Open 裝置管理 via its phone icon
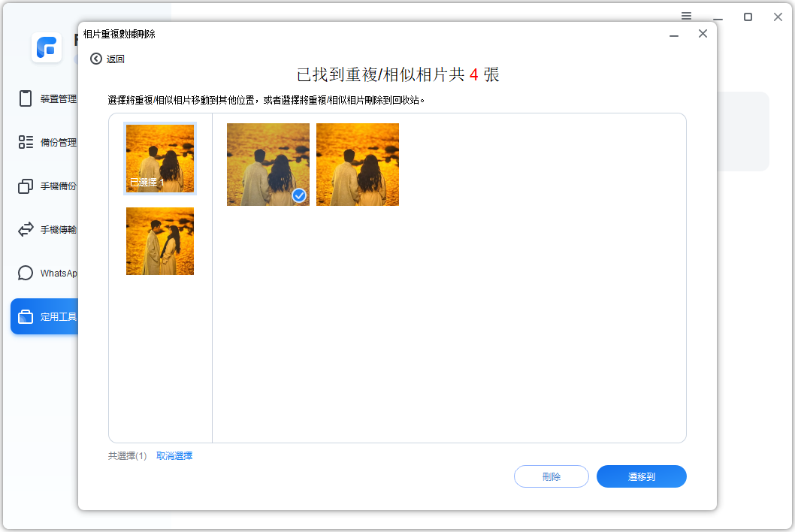 pos(26,98)
